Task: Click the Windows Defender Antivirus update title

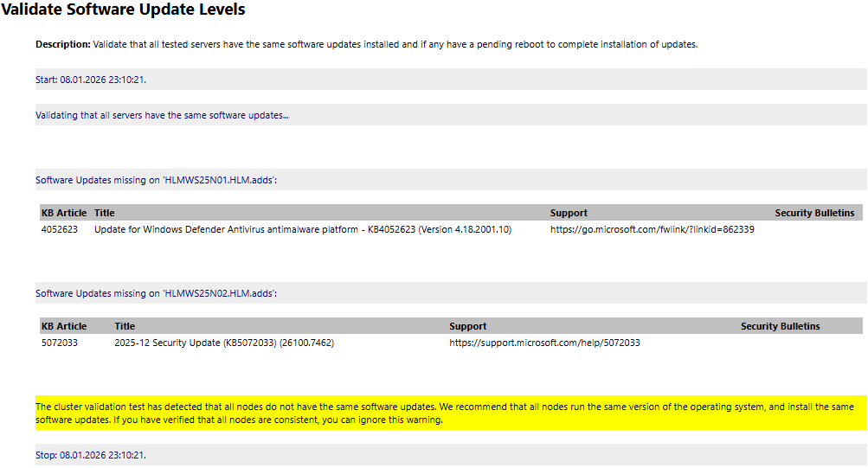Action: 302,229
